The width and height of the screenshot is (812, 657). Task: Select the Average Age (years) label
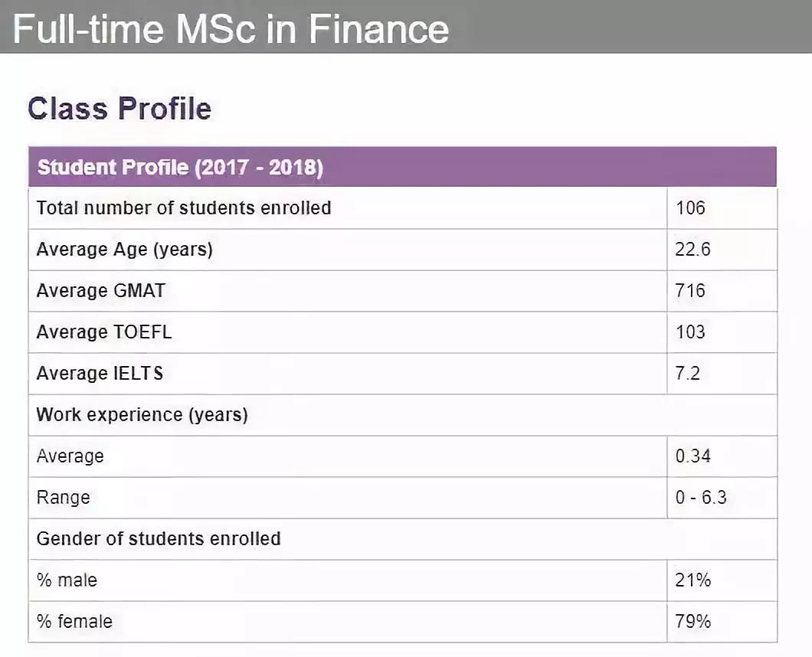[x=124, y=250]
